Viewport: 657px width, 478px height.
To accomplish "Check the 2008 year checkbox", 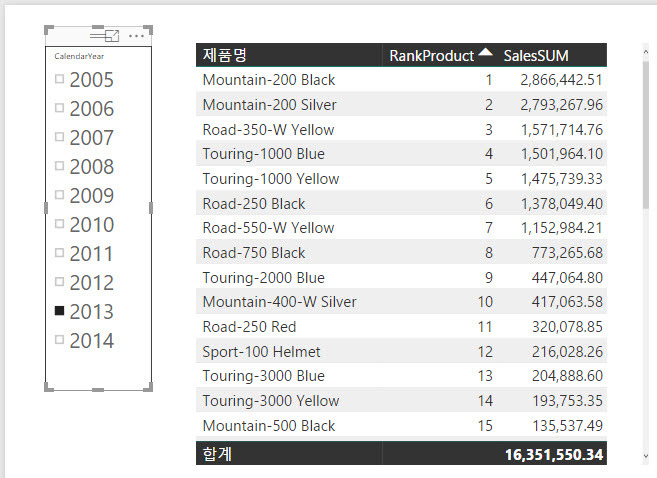I will click(59, 165).
